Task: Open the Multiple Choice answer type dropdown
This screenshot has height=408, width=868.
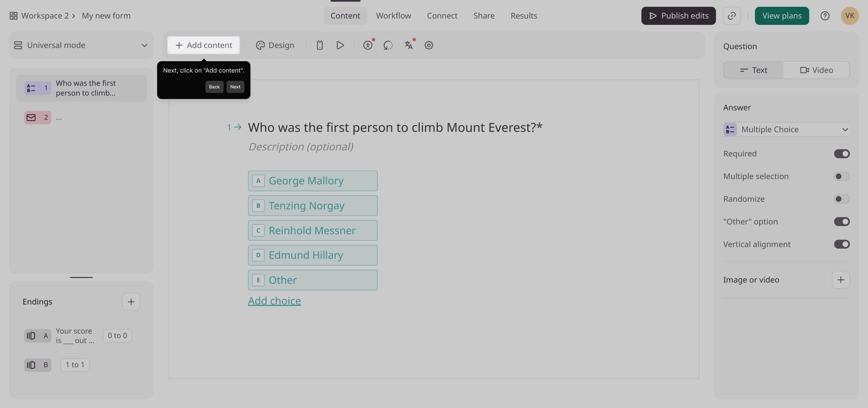Action: click(x=786, y=130)
